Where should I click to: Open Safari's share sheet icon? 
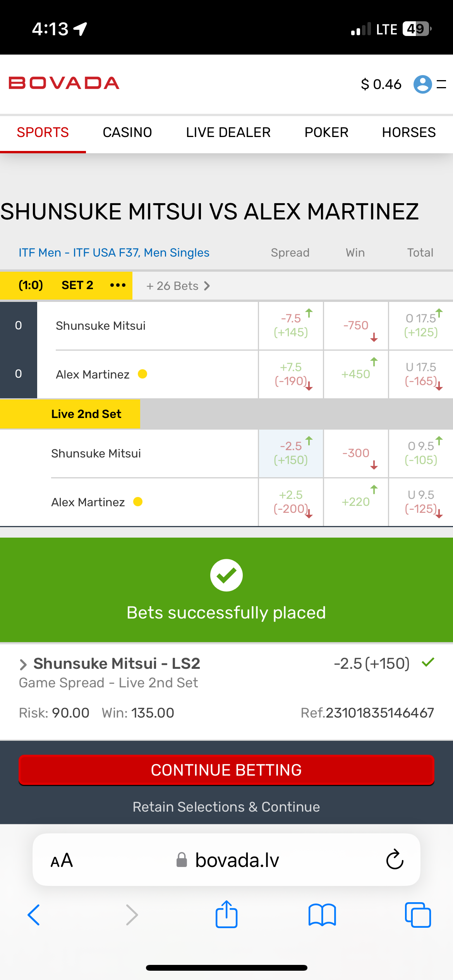click(x=226, y=915)
